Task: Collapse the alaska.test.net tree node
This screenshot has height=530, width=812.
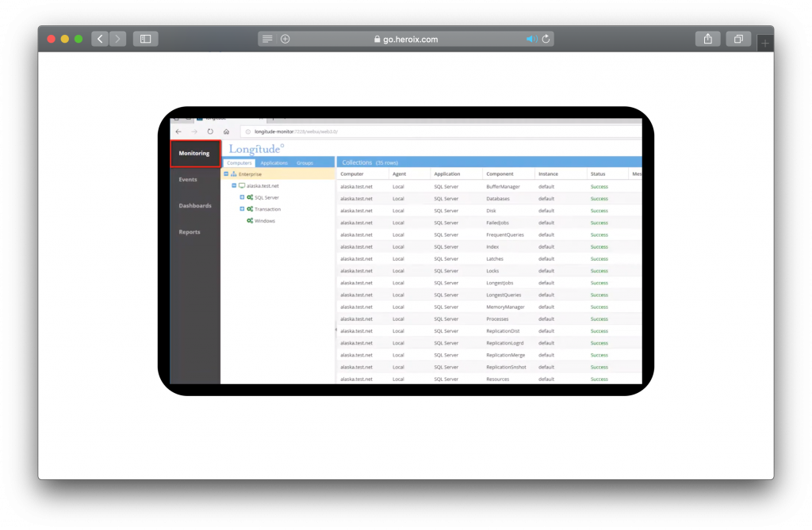Action: (x=234, y=185)
